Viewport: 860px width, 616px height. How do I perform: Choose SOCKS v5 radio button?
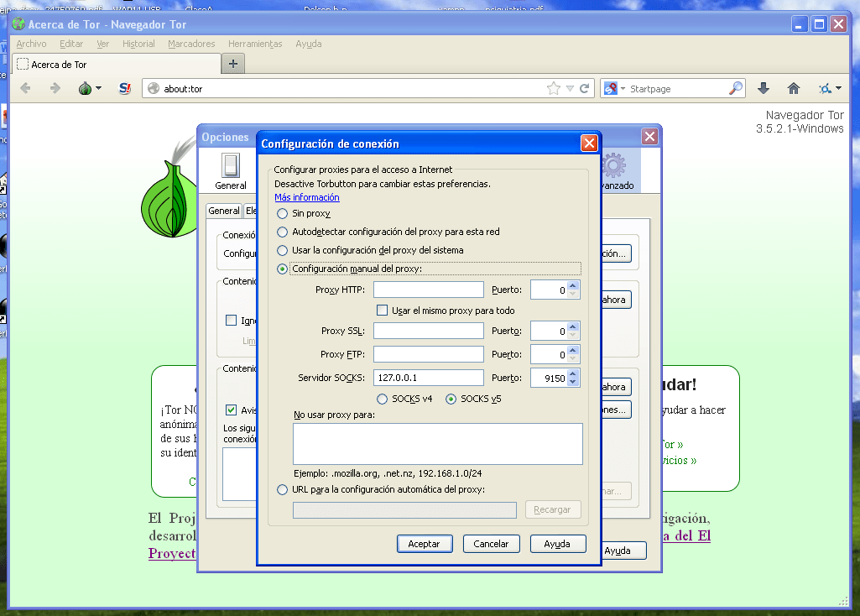pos(451,399)
